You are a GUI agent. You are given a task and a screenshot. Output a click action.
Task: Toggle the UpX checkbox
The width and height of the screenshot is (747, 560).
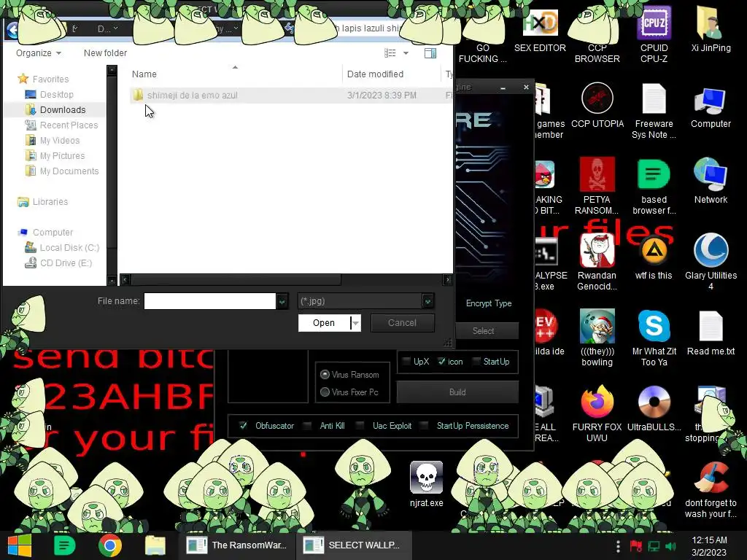(406, 362)
